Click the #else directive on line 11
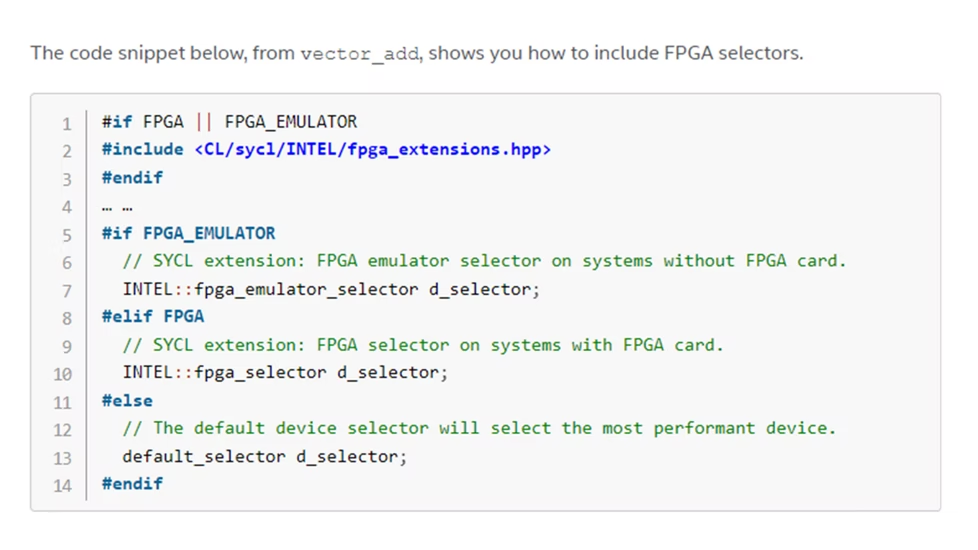978x550 pixels. coord(127,400)
